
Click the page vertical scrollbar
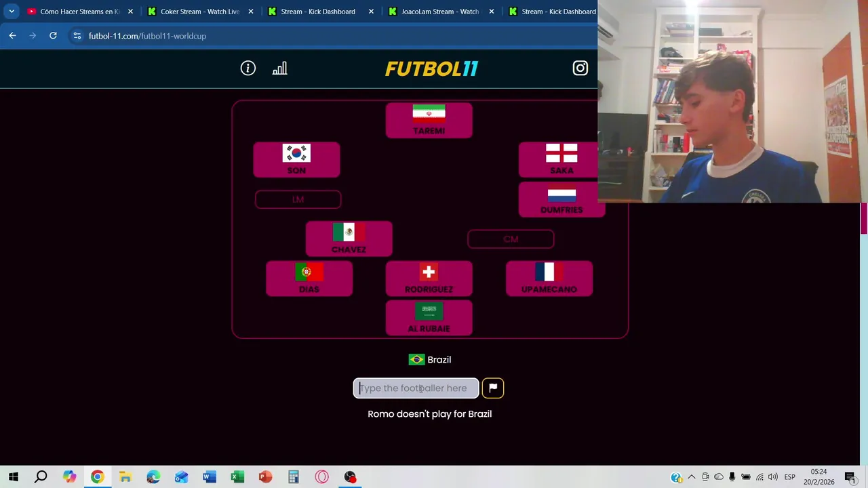864,218
